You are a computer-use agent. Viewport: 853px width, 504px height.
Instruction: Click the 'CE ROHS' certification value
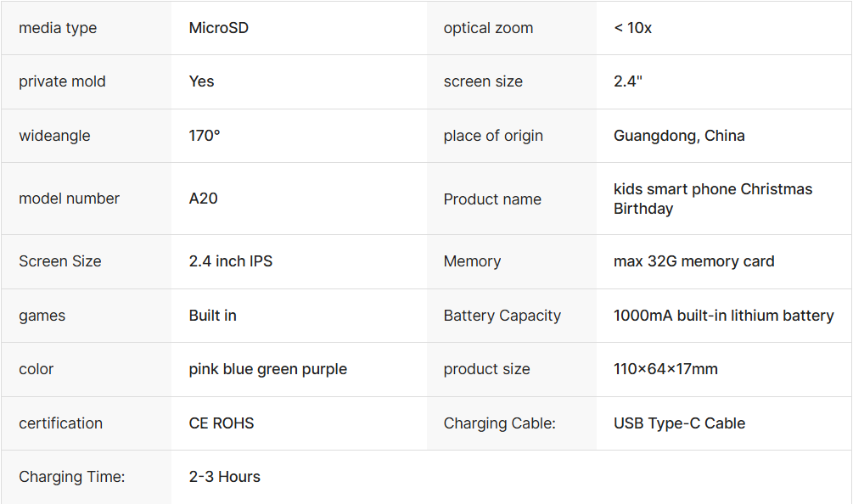tap(222, 423)
